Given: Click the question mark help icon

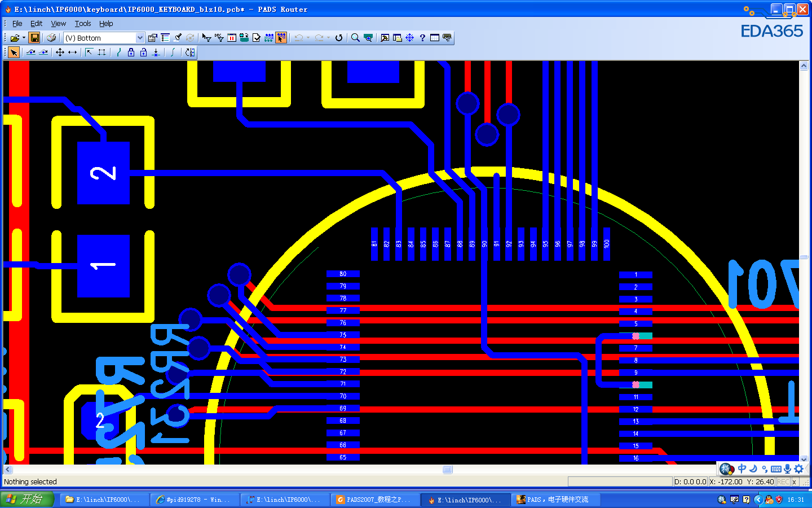Looking at the screenshot, I should [422, 38].
